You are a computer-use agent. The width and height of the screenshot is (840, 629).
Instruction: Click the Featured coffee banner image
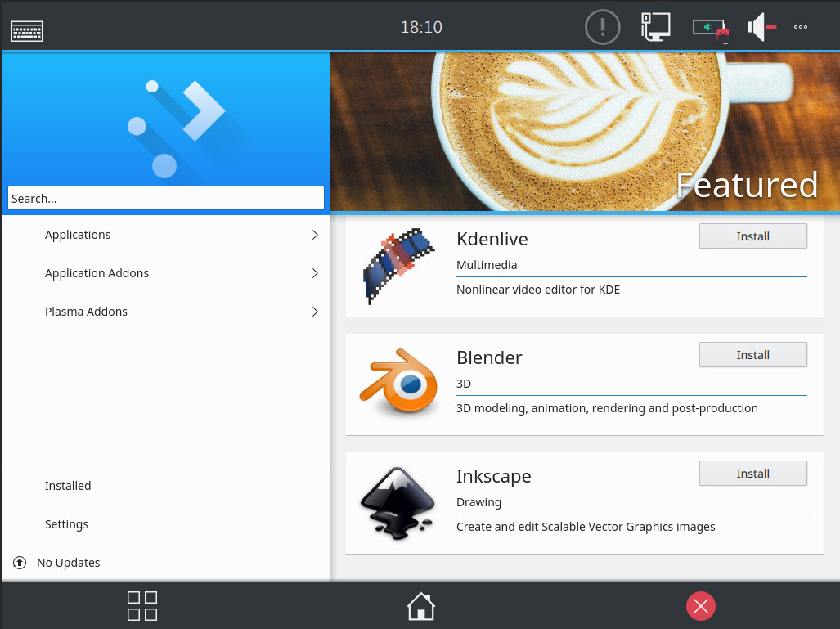click(585, 131)
